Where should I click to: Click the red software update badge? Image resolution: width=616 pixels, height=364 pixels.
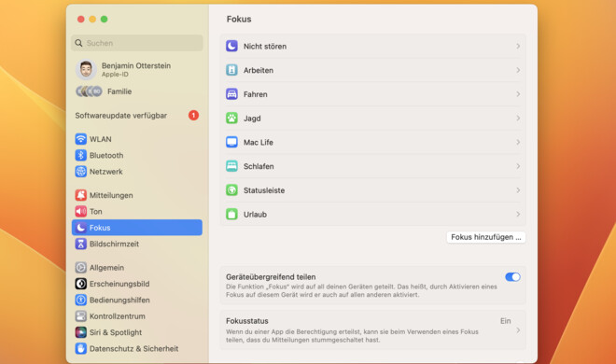click(193, 115)
